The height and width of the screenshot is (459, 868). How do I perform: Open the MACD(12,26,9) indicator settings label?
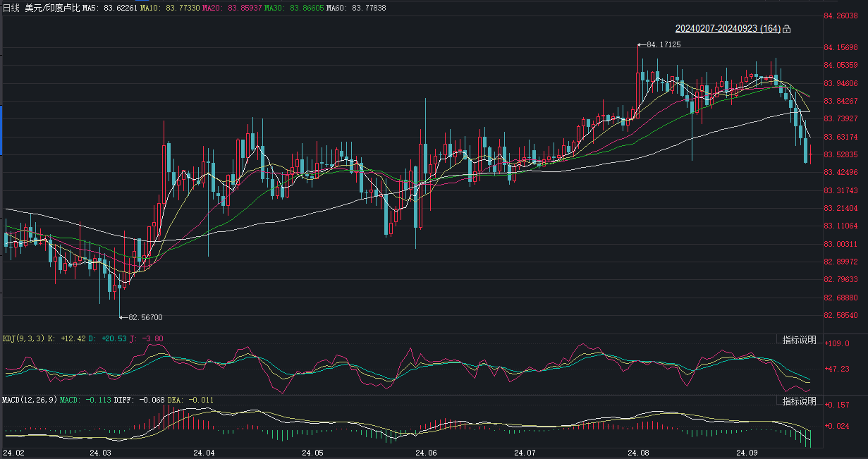29,400
